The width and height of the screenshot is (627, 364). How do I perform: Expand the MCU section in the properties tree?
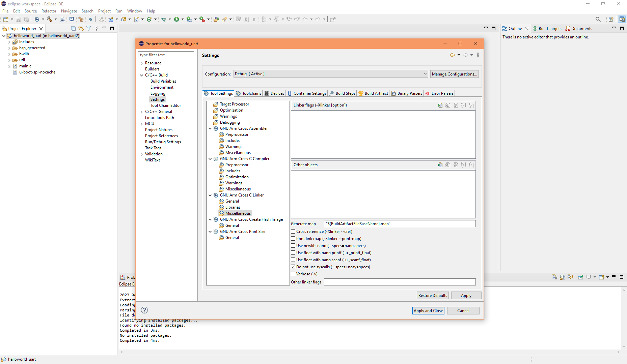[142, 123]
